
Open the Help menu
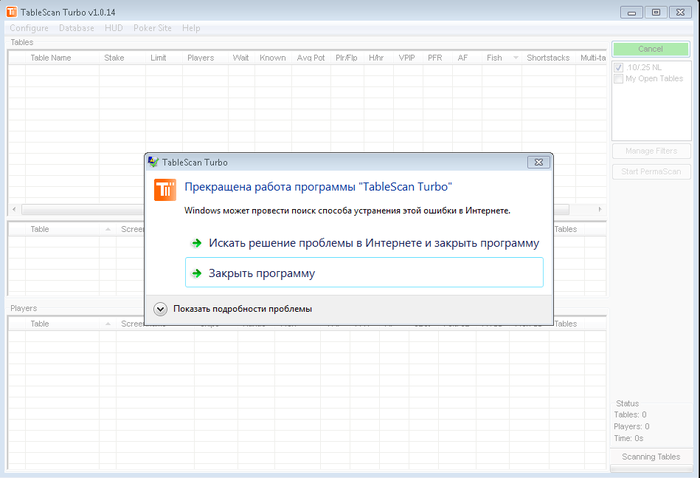click(191, 28)
